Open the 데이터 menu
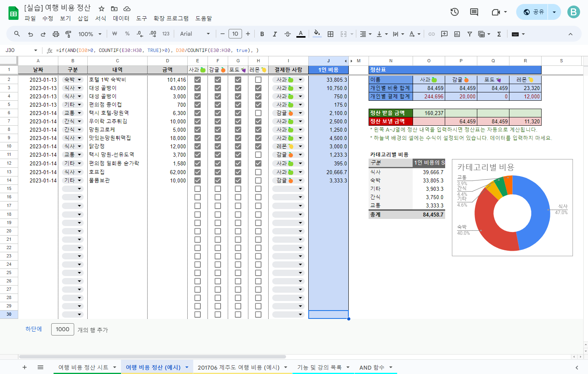 coord(121,18)
